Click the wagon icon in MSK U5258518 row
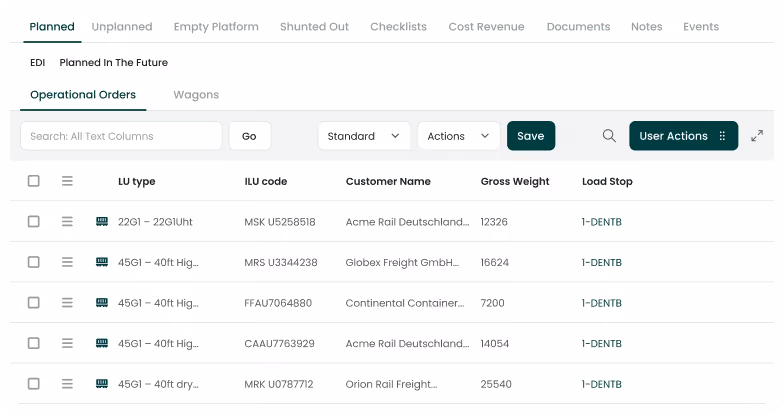The image size is (784, 414). coord(102,222)
